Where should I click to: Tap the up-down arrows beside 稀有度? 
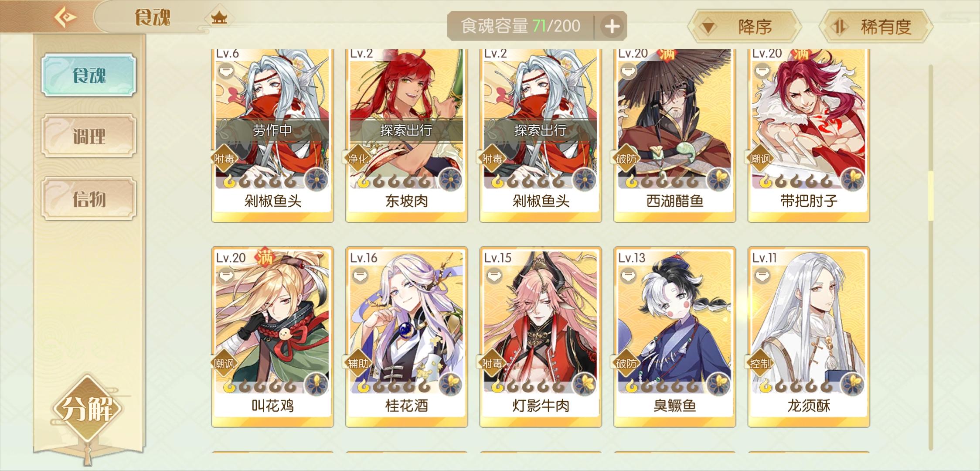point(838,27)
